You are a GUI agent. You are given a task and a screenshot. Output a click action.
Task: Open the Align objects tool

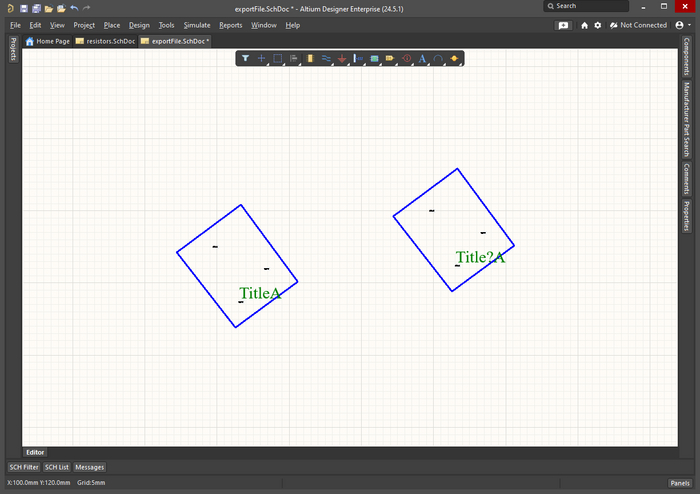click(293, 58)
